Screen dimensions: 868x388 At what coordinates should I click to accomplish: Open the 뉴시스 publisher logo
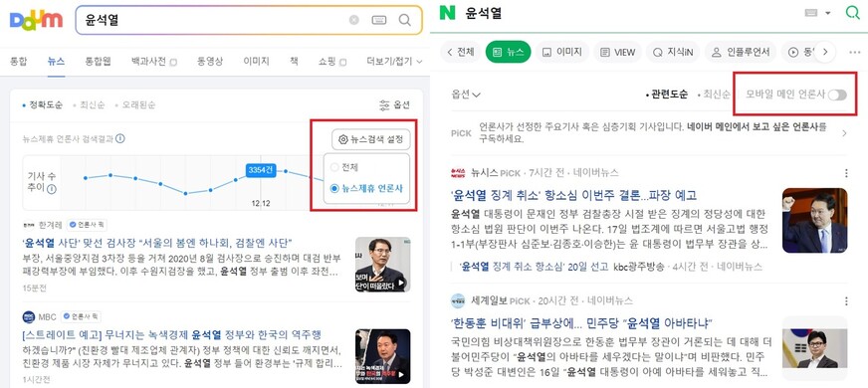tap(458, 173)
